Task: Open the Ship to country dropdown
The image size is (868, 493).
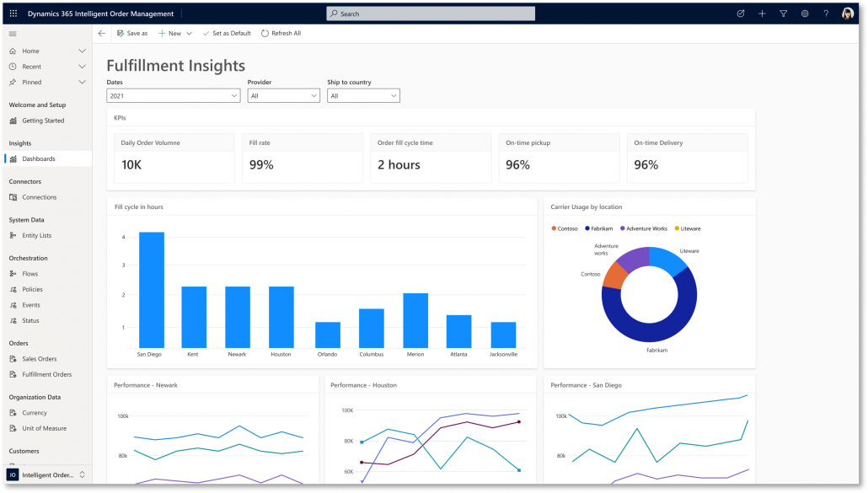Action: tap(363, 95)
